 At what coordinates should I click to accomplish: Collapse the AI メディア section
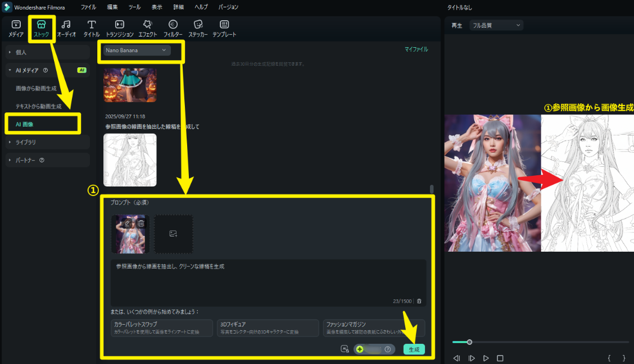pos(10,70)
